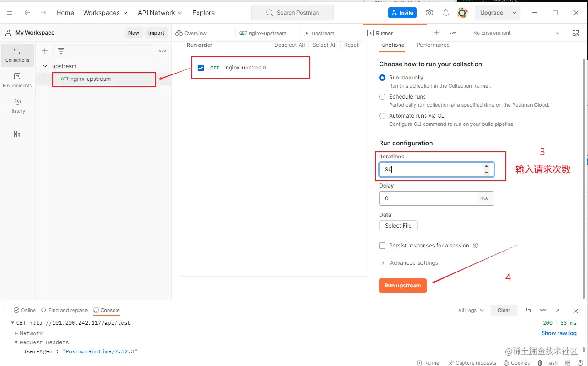Open the All Logs filter dropdown

coord(471,310)
